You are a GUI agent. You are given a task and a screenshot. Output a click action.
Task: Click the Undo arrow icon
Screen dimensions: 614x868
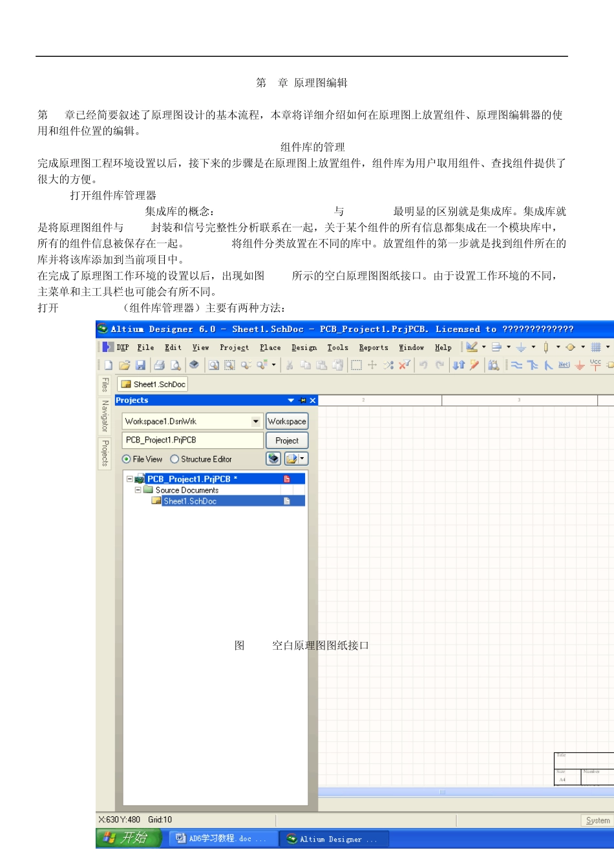[423, 365]
